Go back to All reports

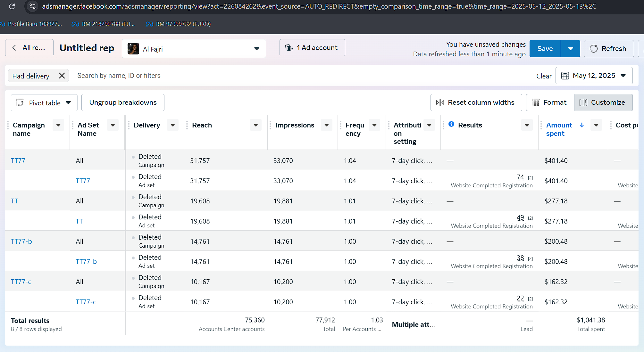tap(29, 48)
